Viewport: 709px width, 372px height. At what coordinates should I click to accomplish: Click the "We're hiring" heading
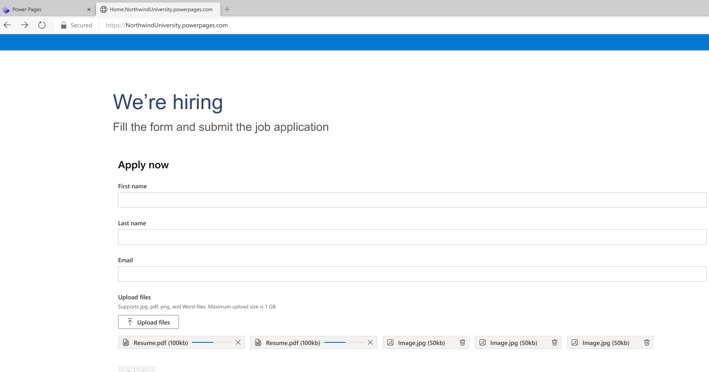point(168,102)
